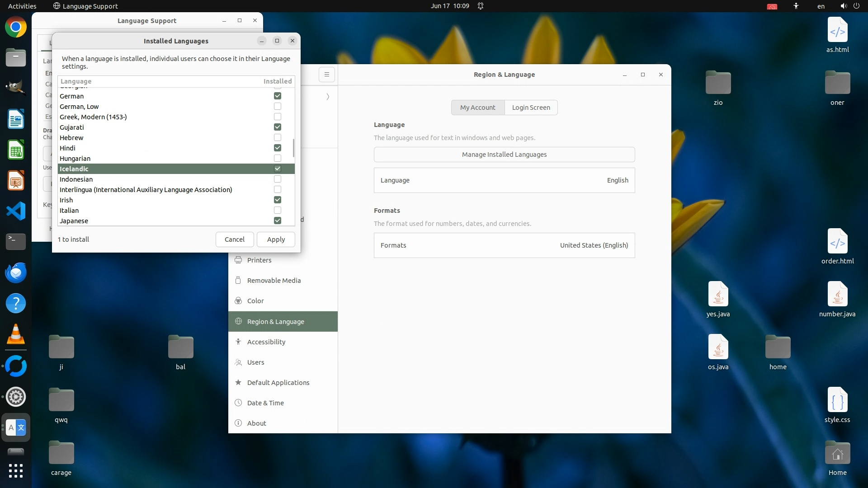Click the language list vertical scrollbar
Screen dimensions: 868x488
tap(293, 148)
